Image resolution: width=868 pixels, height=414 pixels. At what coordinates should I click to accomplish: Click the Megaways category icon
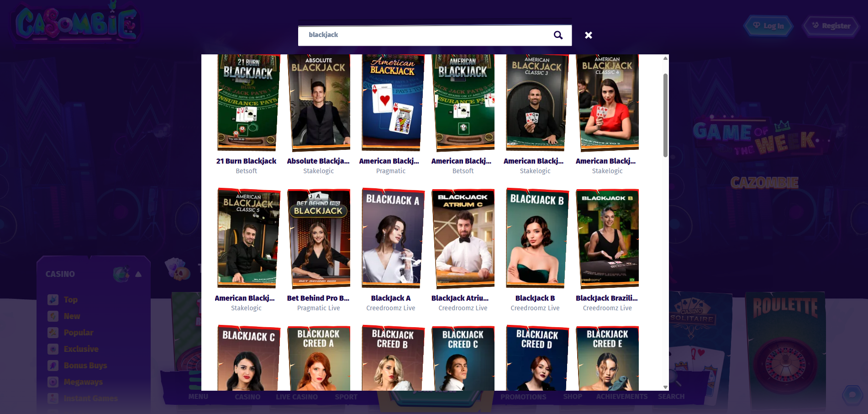coord(53,382)
